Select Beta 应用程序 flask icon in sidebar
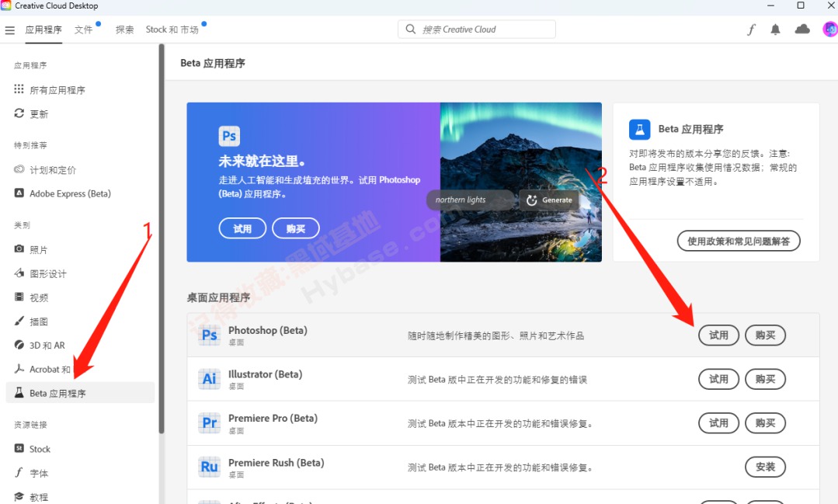Image resolution: width=838 pixels, height=504 pixels. coord(19,393)
